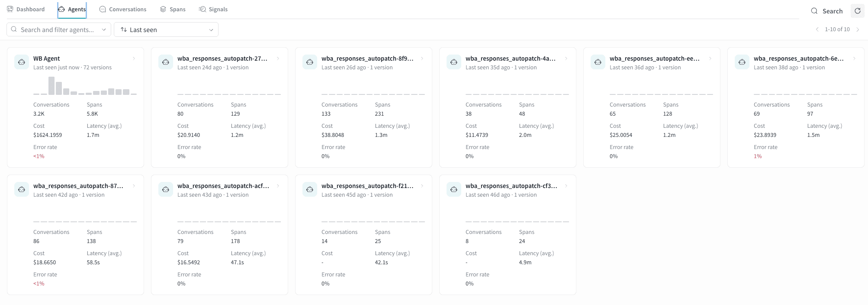Viewport: 868px width, 305px height.
Task: Open wba_responses_autopatch-87 agent title
Action: pos(78,186)
